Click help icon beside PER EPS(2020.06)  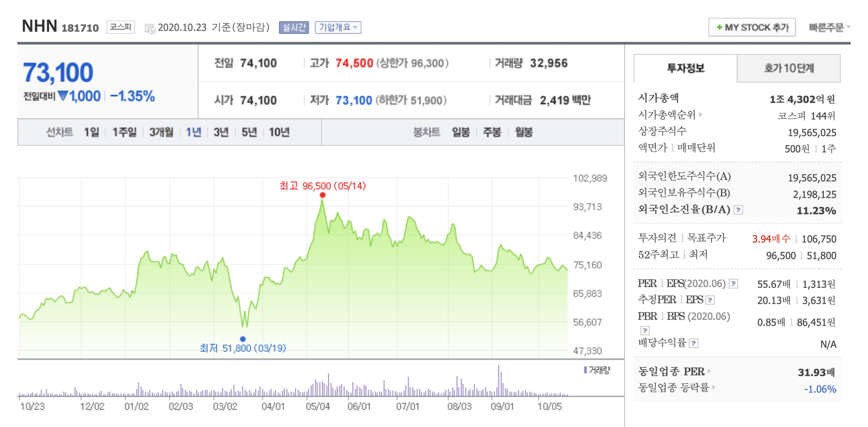(x=733, y=284)
